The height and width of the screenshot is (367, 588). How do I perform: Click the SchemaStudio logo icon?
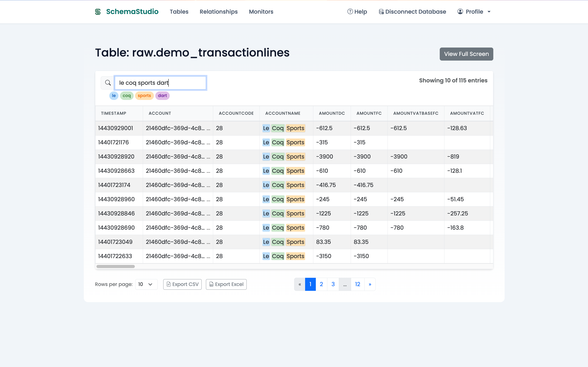pos(98,12)
